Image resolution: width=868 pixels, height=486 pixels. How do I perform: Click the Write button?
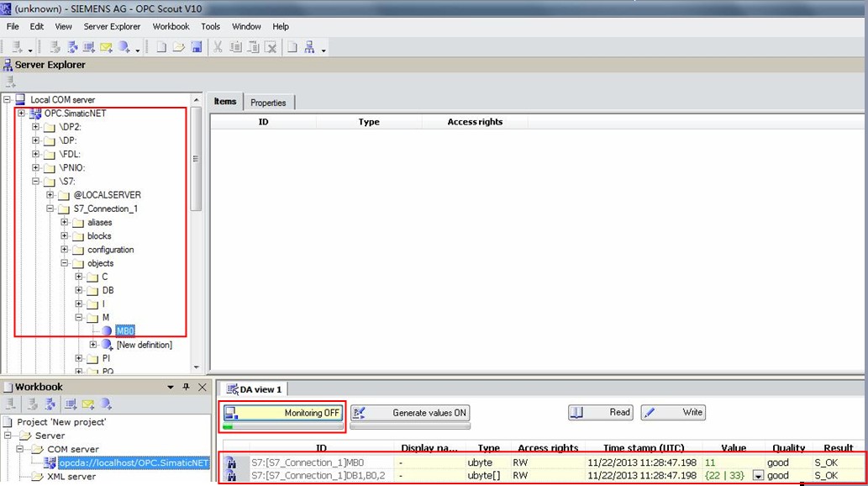click(x=673, y=412)
